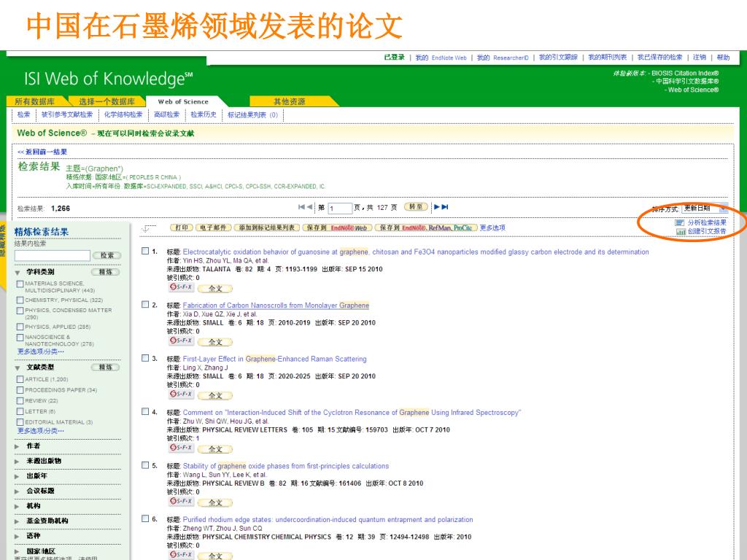The width and height of the screenshot is (747, 560).
Task: Click 保存到 EndNote, RefMan, ProCite button
Action: tap(426, 227)
